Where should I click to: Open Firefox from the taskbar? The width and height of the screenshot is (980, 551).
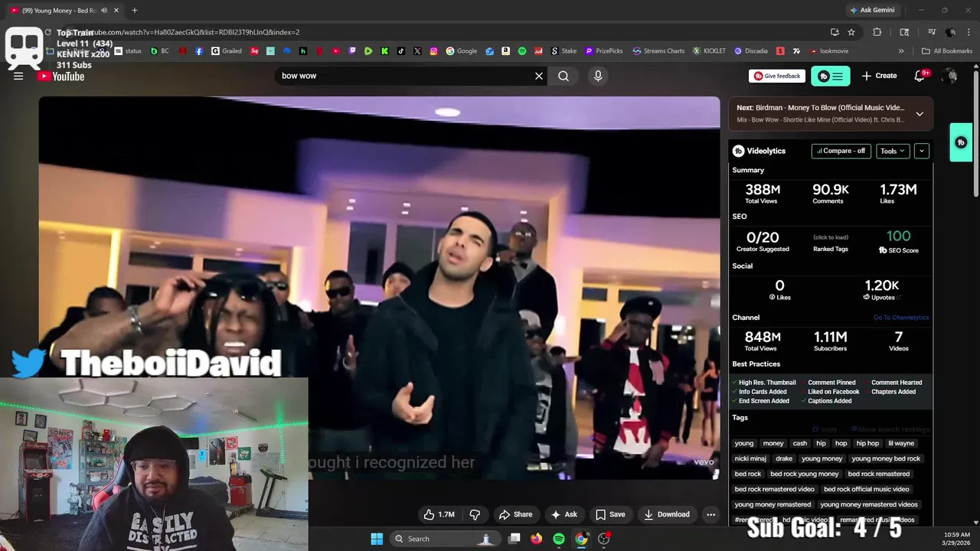(x=537, y=539)
